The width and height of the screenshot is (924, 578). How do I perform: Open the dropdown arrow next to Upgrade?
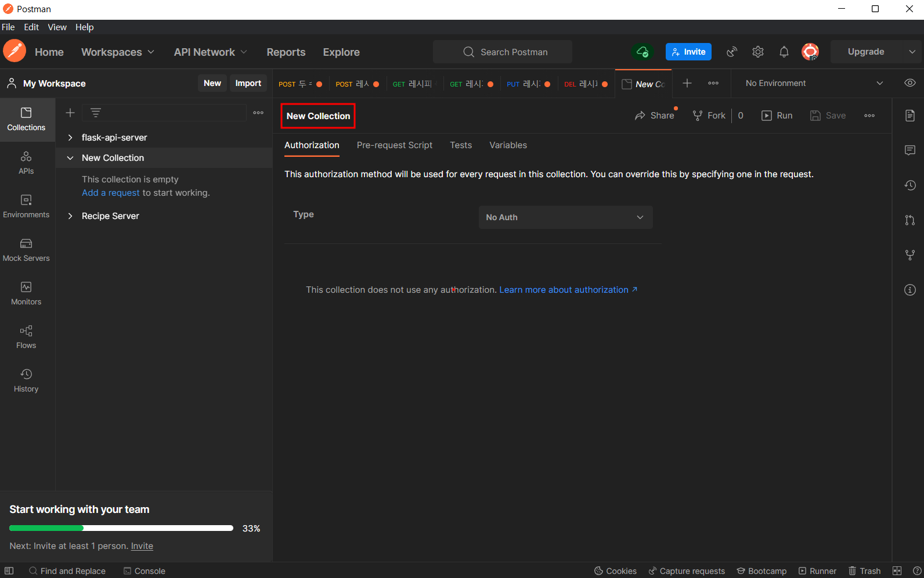912,52
